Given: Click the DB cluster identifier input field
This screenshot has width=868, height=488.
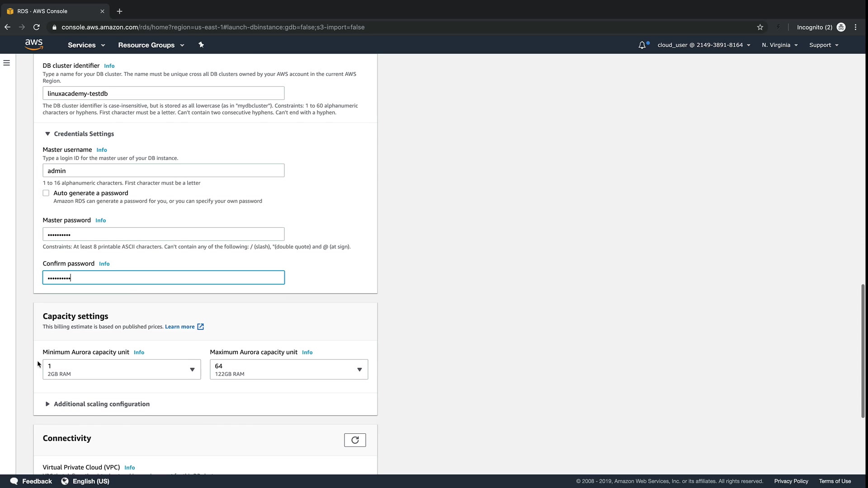Looking at the screenshot, I should point(163,94).
